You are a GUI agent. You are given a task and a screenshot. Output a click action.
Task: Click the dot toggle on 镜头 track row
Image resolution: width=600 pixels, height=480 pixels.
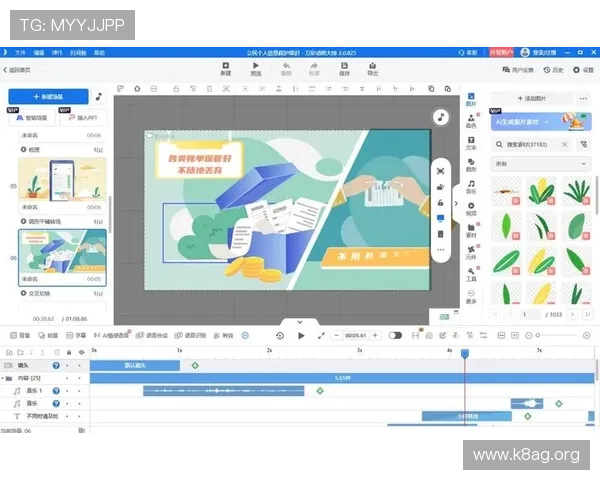(x=67, y=365)
